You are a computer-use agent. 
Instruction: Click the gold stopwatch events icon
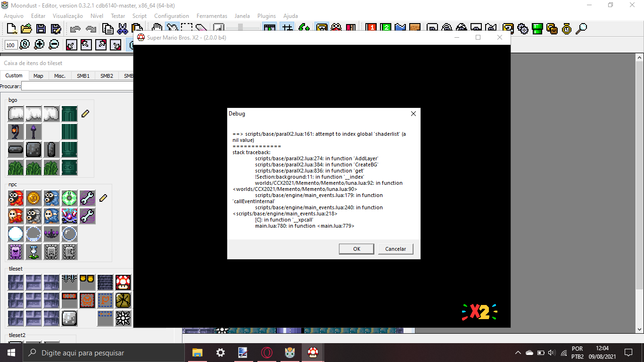(567, 28)
